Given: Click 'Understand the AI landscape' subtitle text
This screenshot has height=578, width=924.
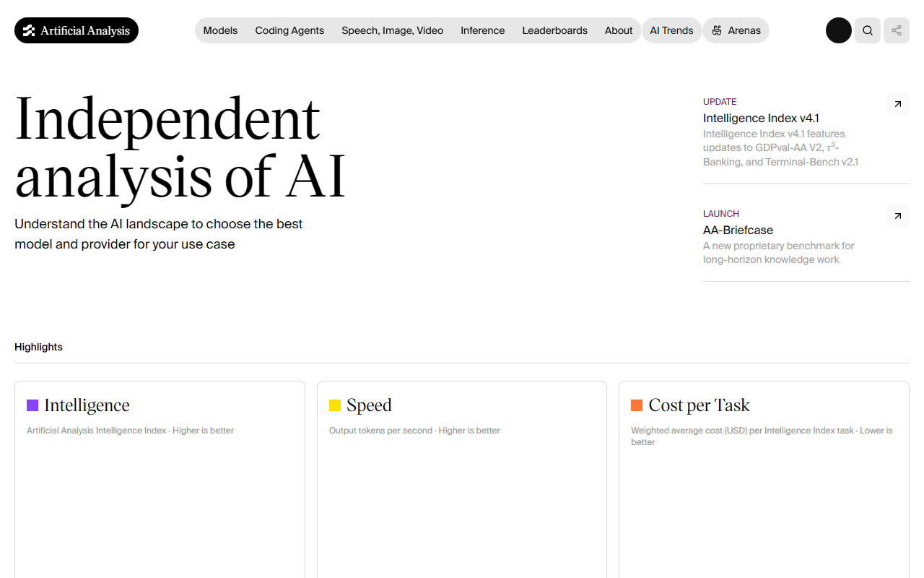Looking at the screenshot, I should (159, 234).
